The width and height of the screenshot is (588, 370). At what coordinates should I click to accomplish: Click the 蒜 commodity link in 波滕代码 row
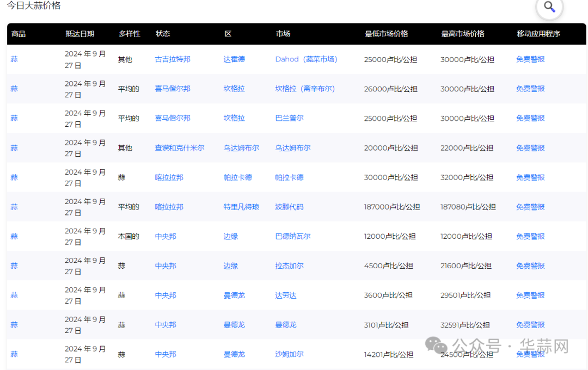14,207
